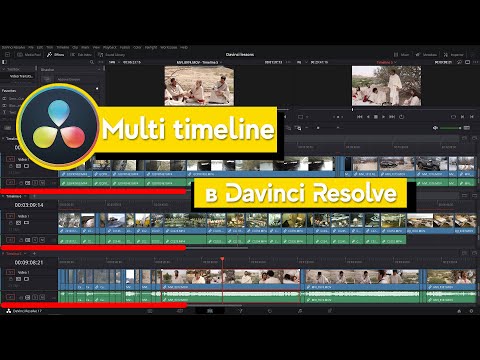
Task: Open the source viewer zoom percentage dropdown
Action: (113, 62)
